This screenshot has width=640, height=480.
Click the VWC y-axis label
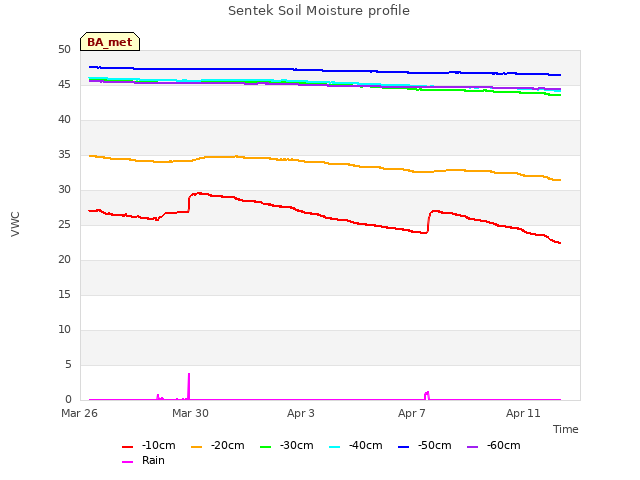tap(15, 224)
